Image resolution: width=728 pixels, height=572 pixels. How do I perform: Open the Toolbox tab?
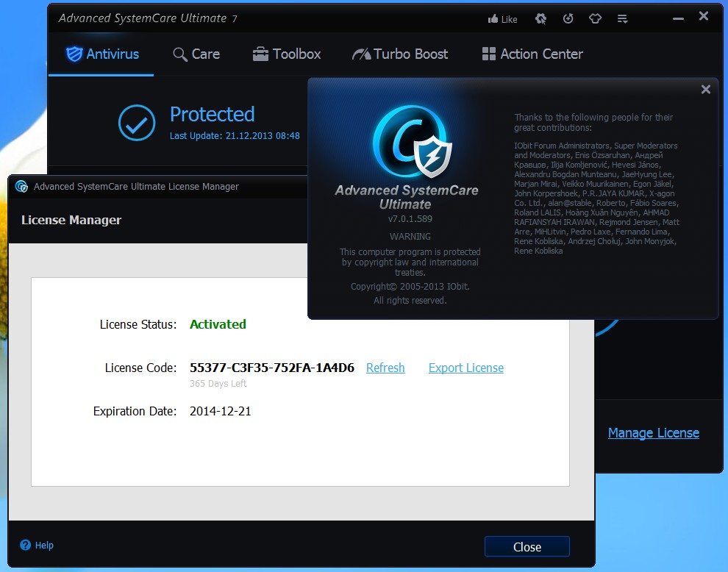[287, 54]
